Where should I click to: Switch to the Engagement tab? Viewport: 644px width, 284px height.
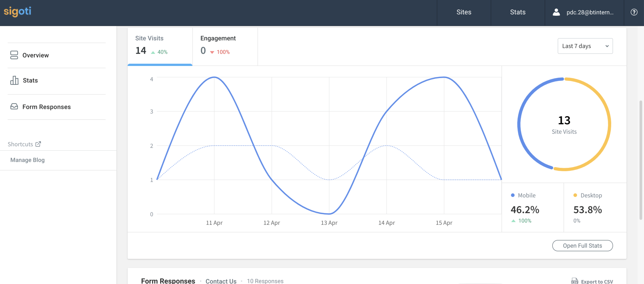[225, 46]
